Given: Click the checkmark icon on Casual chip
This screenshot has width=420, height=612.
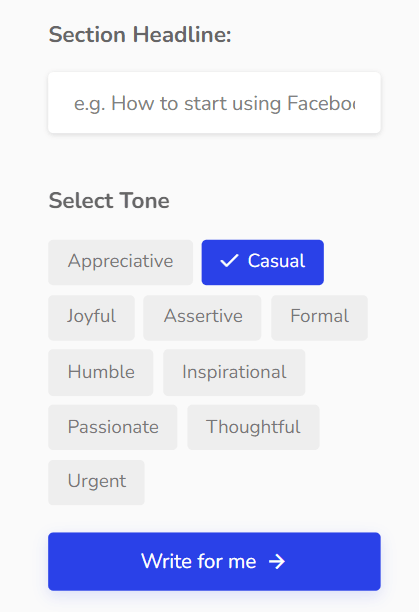Looking at the screenshot, I should [229, 261].
